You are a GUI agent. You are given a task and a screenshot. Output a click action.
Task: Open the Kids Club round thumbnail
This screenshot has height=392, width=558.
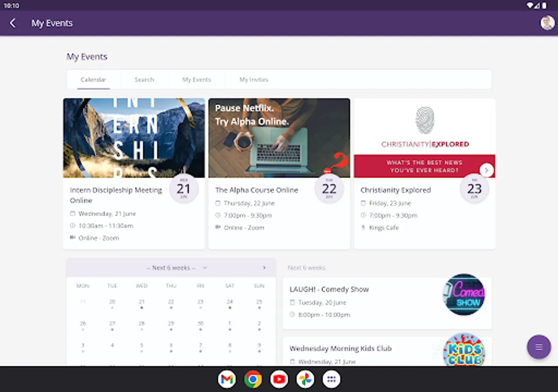click(x=464, y=349)
